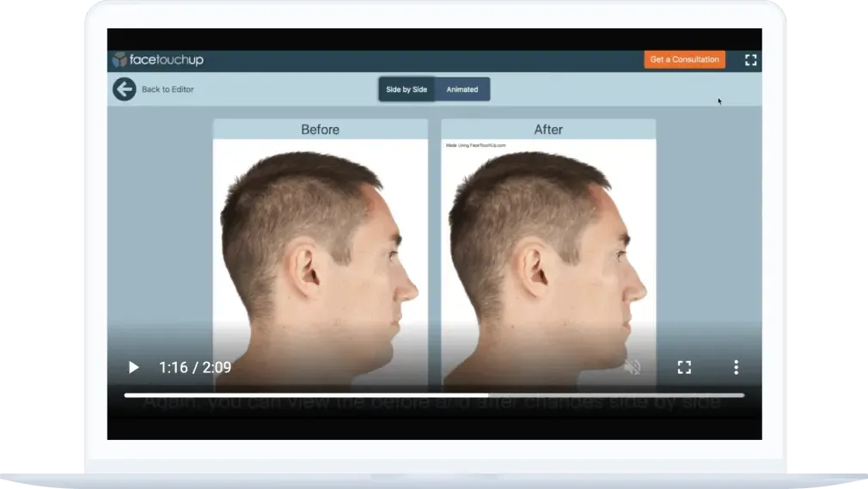Switch to the Side by Side view

[406, 89]
